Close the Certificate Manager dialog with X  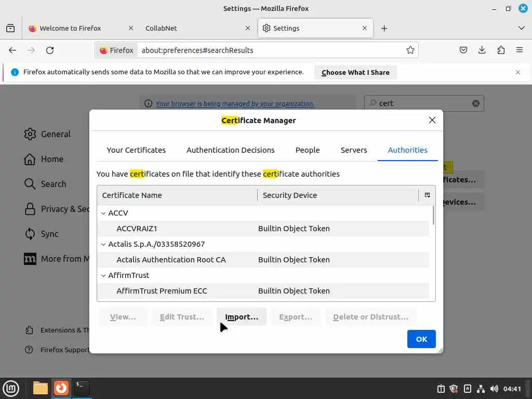pos(432,120)
